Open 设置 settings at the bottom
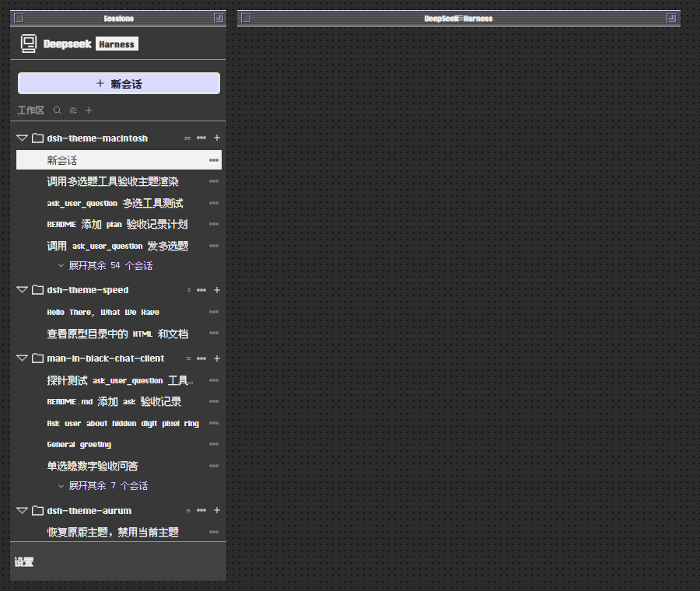The image size is (700, 591). 24,562
